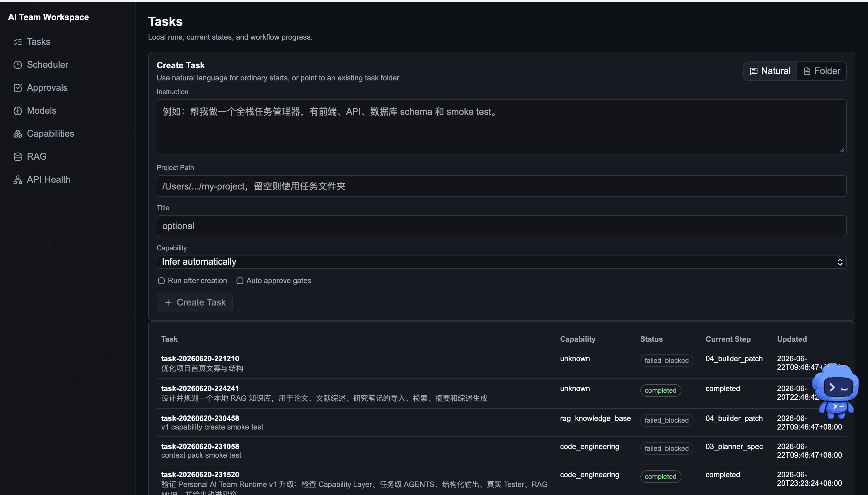Open task-20260620-231520 row
The height and width of the screenshot is (495, 868).
point(501,480)
